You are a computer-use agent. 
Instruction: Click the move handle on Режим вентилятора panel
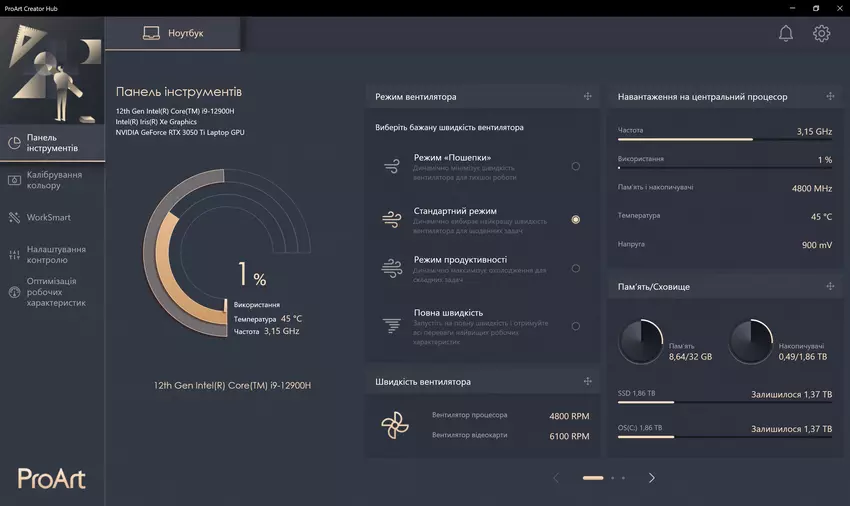(x=588, y=97)
